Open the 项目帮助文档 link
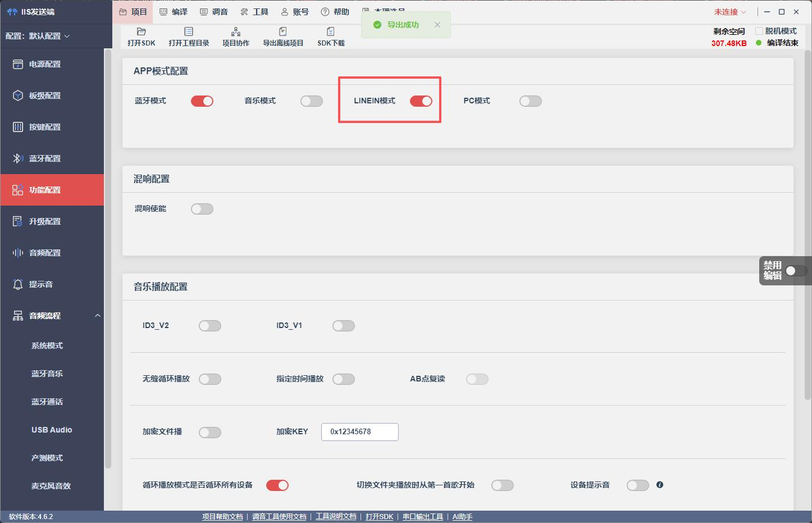 click(x=222, y=517)
